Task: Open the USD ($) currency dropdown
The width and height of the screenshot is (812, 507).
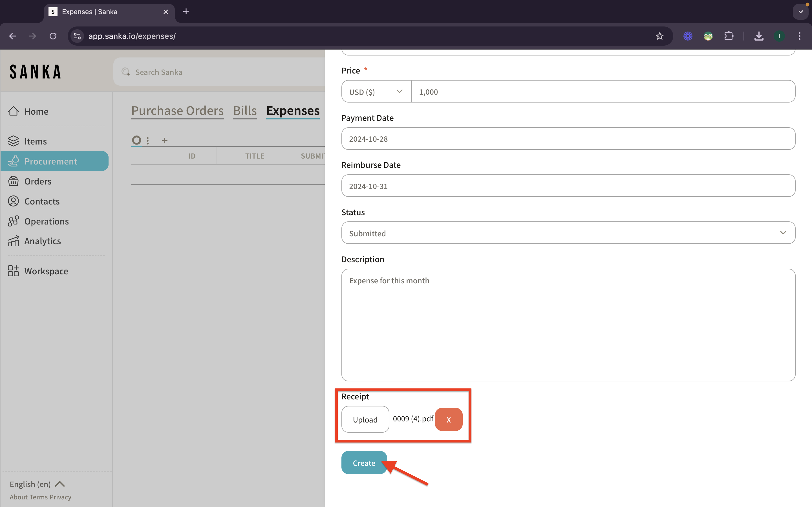Action: (376, 92)
